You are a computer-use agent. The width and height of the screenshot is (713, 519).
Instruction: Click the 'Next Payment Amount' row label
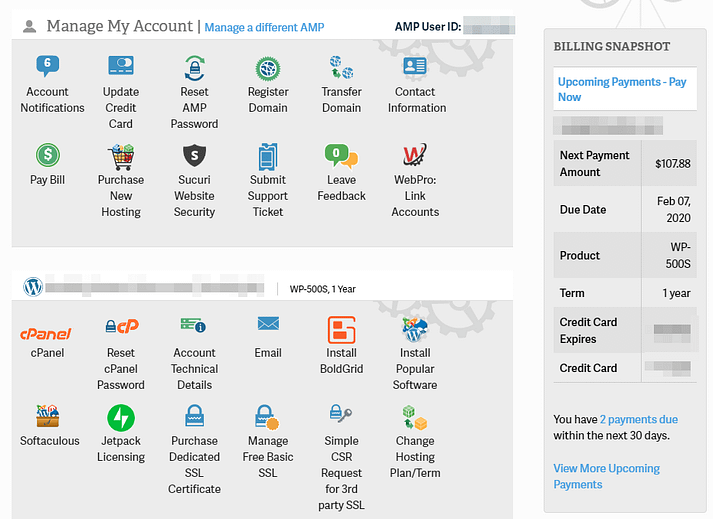coord(594,164)
